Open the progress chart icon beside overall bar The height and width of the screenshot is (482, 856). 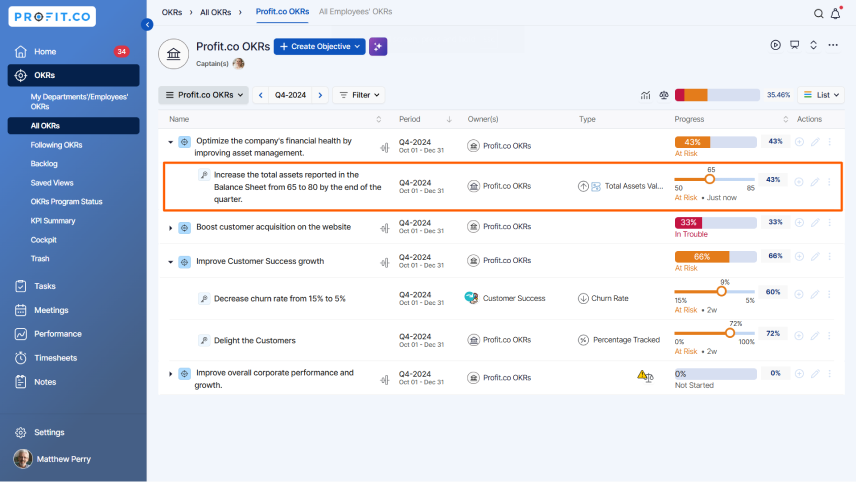point(645,95)
